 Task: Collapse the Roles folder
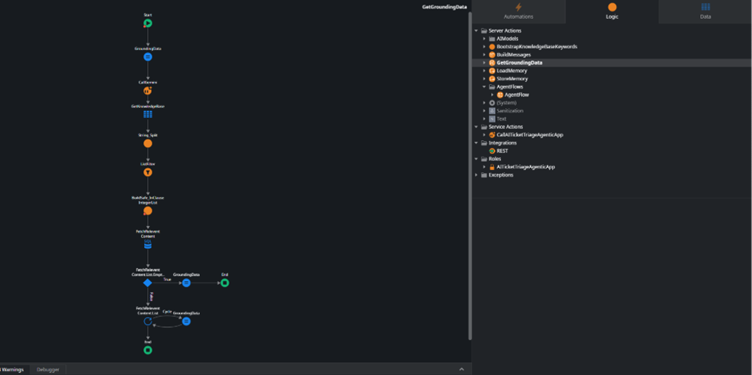(x=476, y=159)
